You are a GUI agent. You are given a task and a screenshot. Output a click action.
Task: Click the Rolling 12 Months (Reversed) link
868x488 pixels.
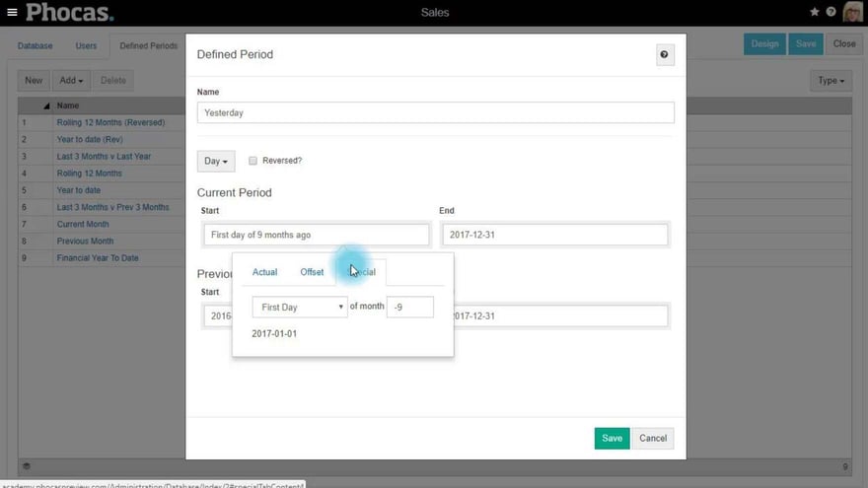pos(110,122)
